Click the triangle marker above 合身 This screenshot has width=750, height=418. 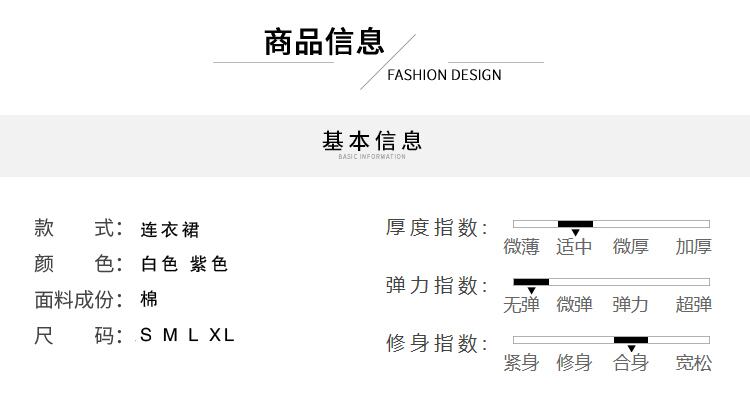(631, 348)
